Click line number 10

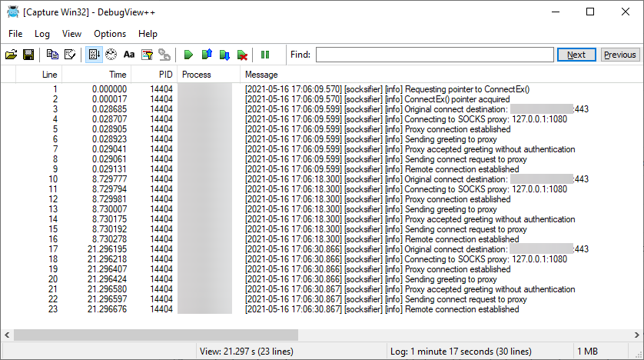click(53, 179)
